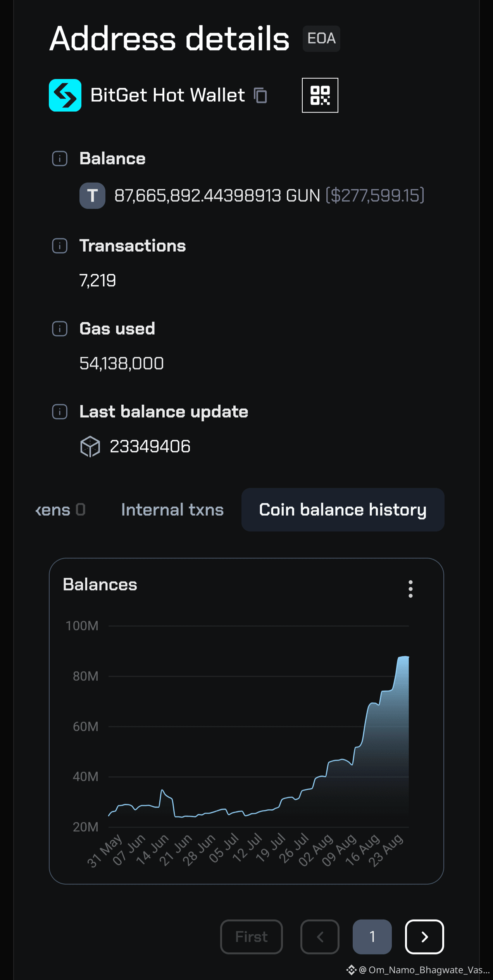
Task: Show info tooltip next to Balance
Action: pos(60,159)
